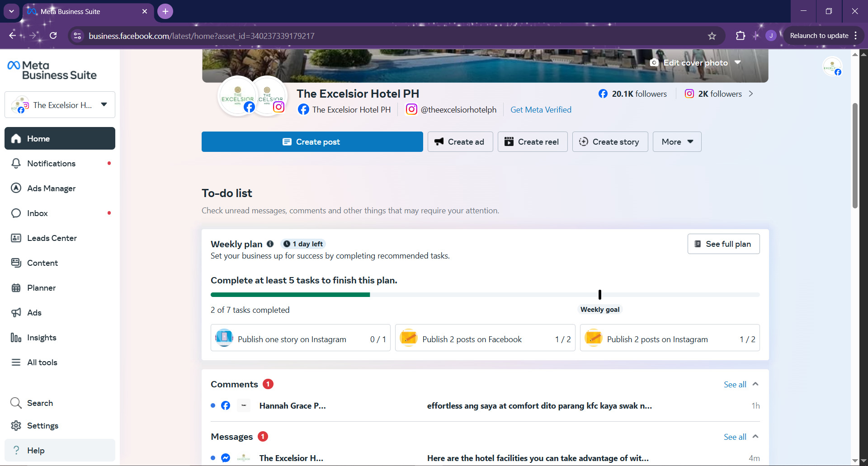868x466 pixels.
Task: Go to Notifications in sidebar
Action: [x=60, y=164]
